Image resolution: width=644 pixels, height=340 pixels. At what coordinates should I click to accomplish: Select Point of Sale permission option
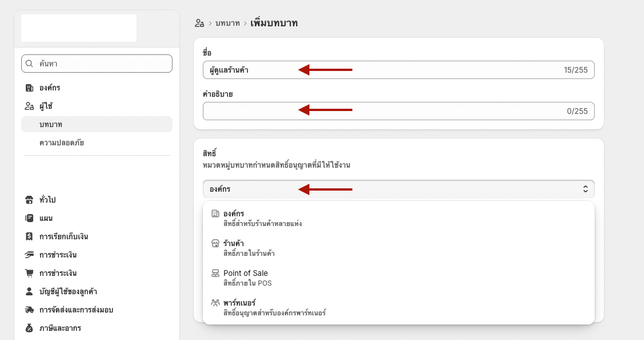click(x=398, y=278)
